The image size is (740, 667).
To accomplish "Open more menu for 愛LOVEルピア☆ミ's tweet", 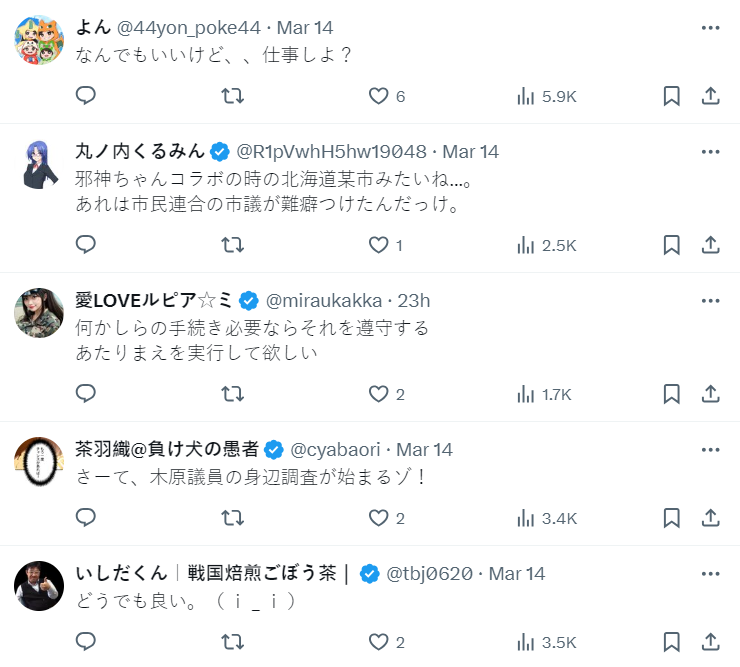I will click(x=711, y=300).
